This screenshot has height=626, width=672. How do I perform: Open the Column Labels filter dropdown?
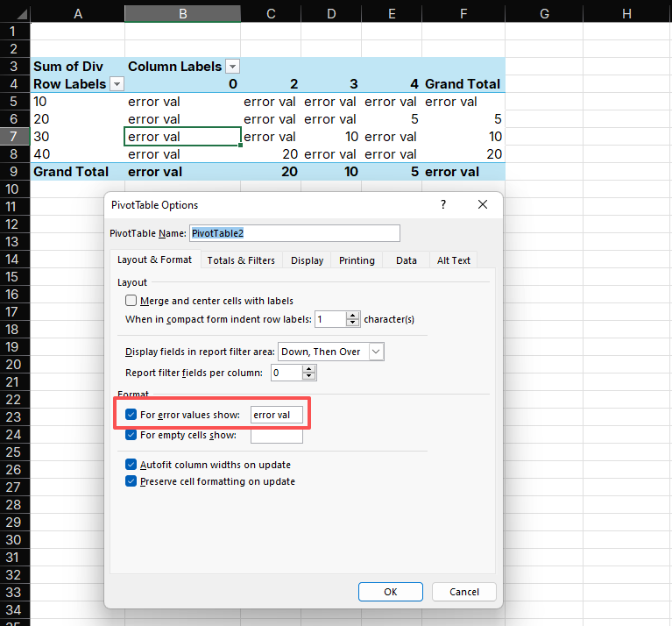pos(232,67)
